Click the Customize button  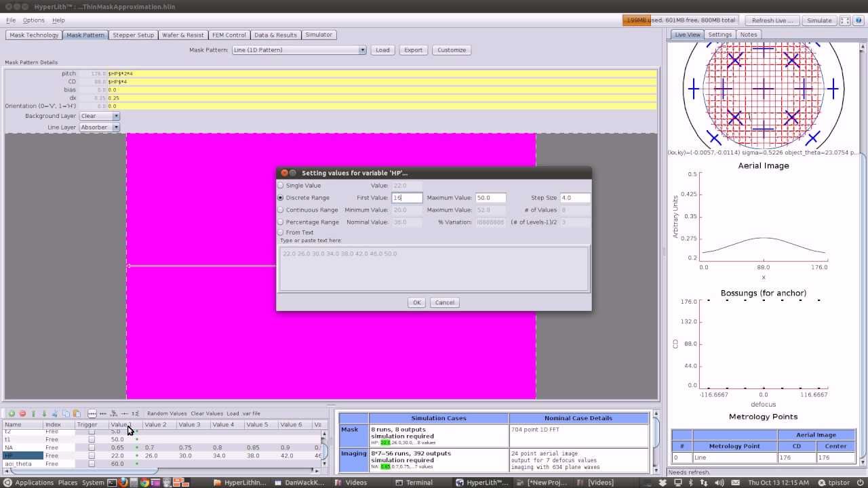[x=452, y=49]
